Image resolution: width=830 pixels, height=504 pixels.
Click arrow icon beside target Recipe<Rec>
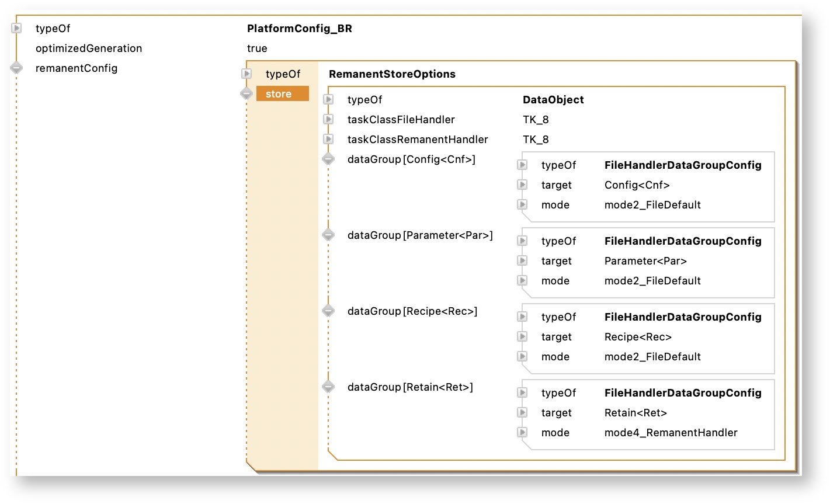[x=522, y=337]
